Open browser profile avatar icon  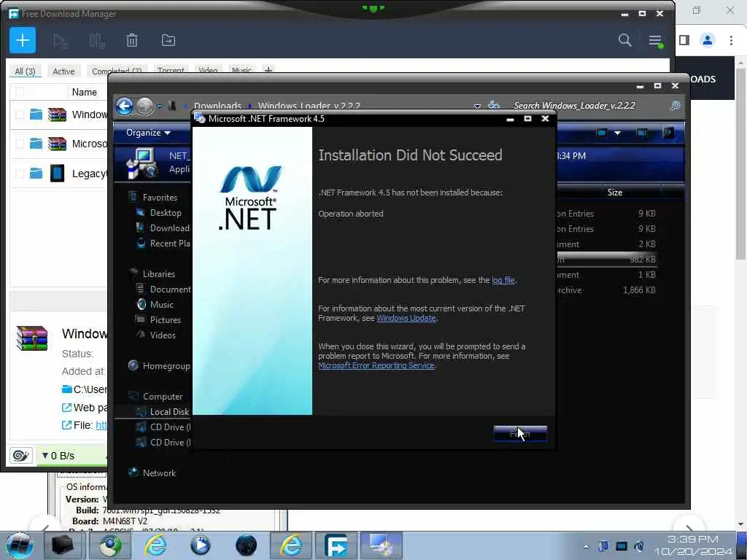[x=708, y=41]
